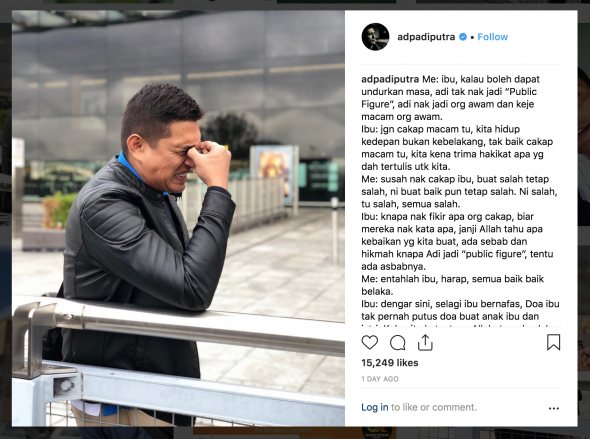The height and width of the screenshot is (439, 590).
Task: Follow the adpadiputra account
Action: point(493,37)
